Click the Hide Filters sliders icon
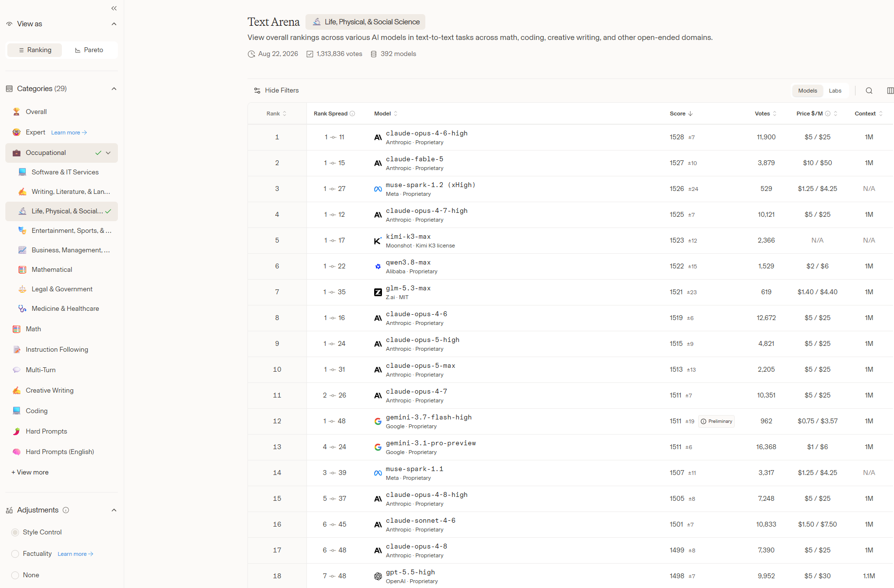Screen dimensions: 894x588 (x=257, y=91)
